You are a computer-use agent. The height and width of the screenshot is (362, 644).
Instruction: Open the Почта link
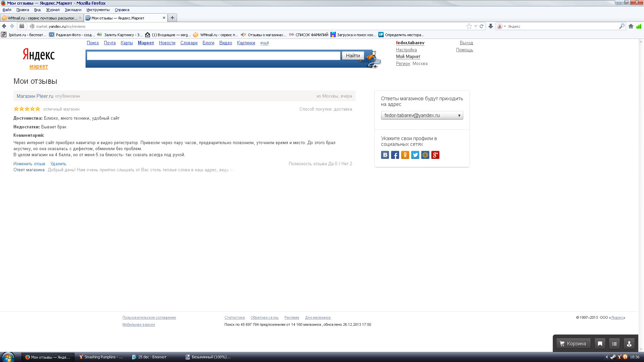(110, 43)
